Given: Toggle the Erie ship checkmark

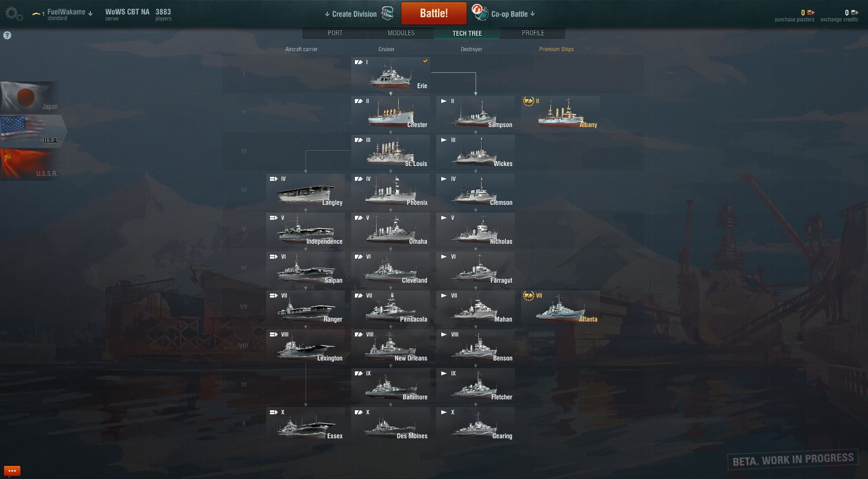Looking at the screenshot, I should [x=425, y=61].
